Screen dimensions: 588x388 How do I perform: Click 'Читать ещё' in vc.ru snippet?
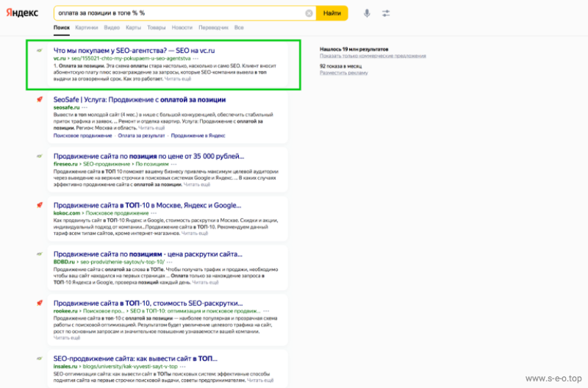178,79
